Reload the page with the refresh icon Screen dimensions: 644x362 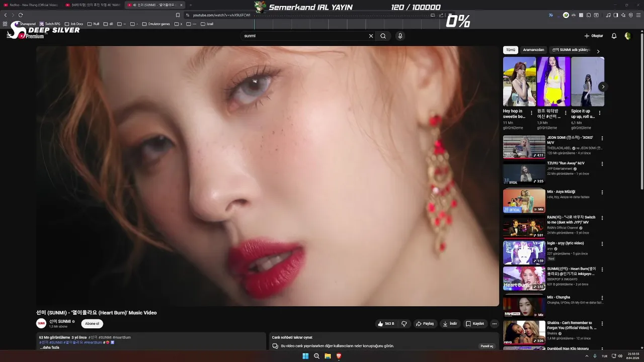pyautogui.click(x=21, y=15)
